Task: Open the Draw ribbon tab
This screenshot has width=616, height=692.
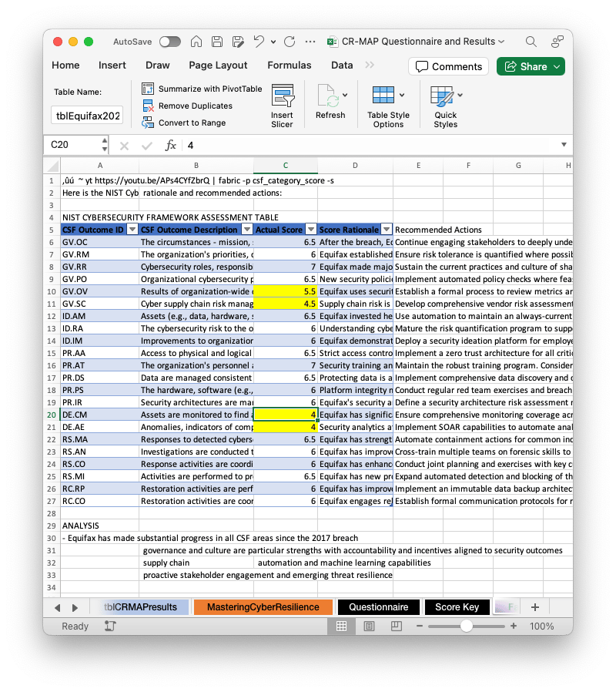Action: click(157, 66)
